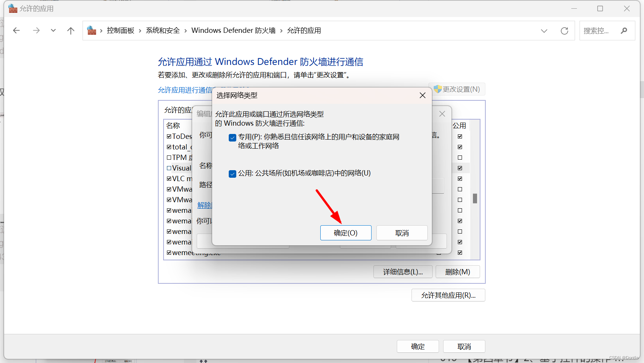Toggle 公用 column checkbox for TPM row
Image resolution: width=644 pixels, height=363 pixels.
point(460,157)
